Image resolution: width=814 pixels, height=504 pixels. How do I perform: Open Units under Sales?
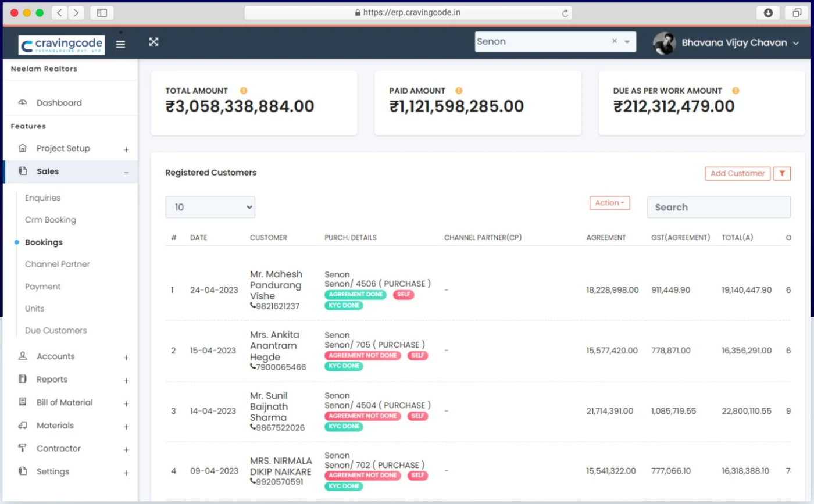point(34,309)
